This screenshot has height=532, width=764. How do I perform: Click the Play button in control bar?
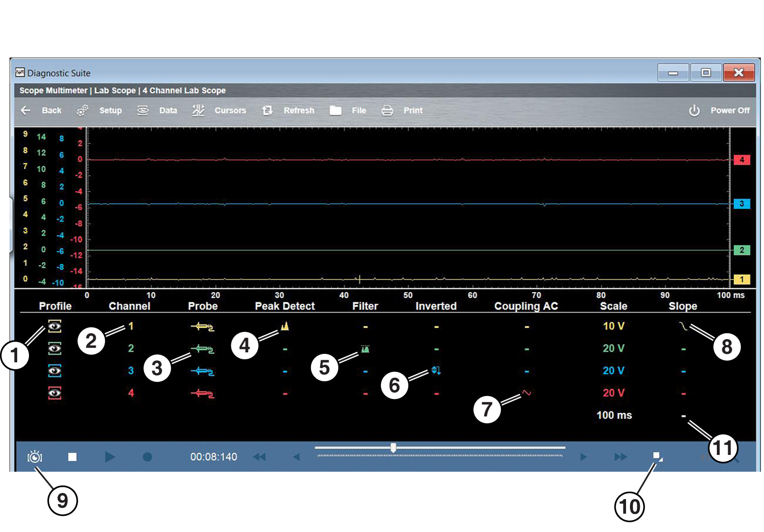click(110, 457)
